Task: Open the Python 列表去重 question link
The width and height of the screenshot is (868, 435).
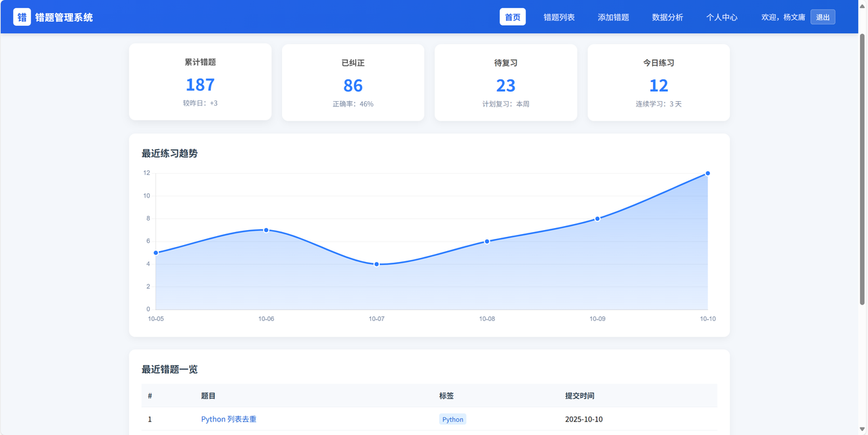Action: click(229, 419)
